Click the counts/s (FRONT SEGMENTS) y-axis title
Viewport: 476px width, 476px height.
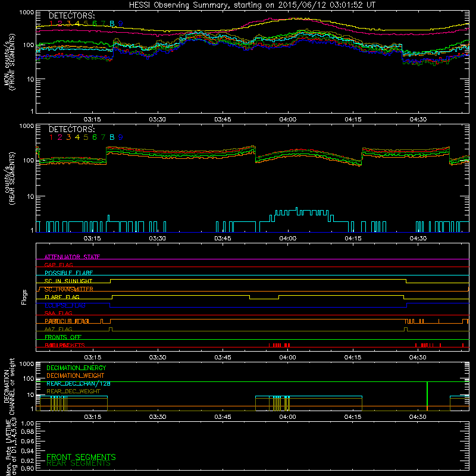pos(9,62)
